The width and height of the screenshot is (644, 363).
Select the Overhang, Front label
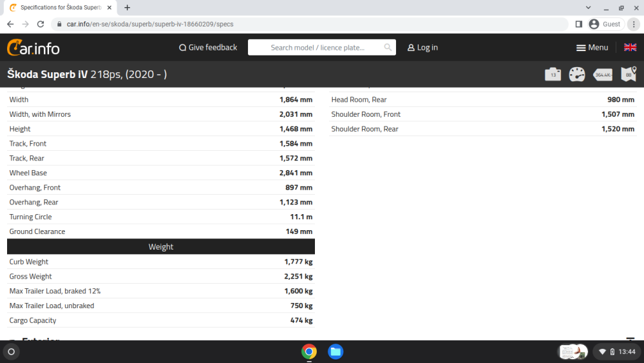pyautogui.click(x=35, y=188)
